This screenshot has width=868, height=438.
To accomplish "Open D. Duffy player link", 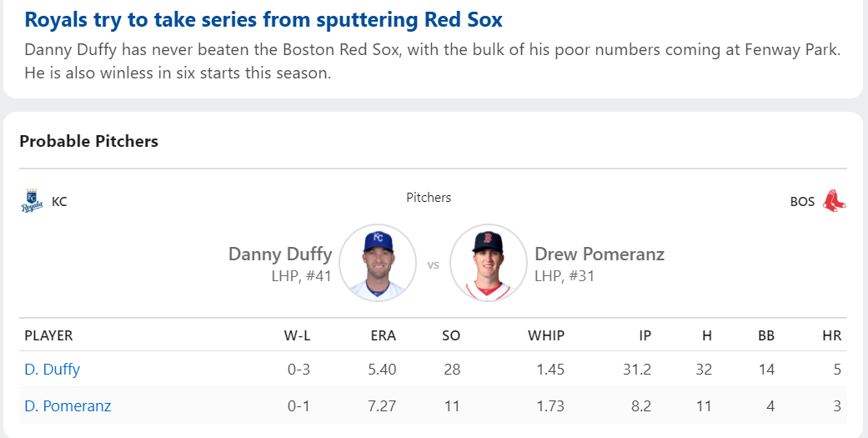I will 52,369.
